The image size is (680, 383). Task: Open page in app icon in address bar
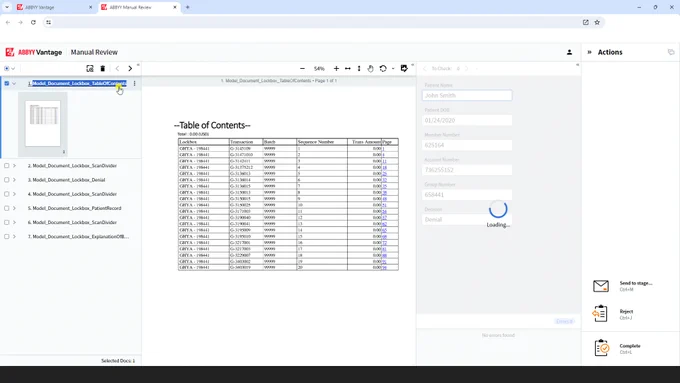click(585, 22)
